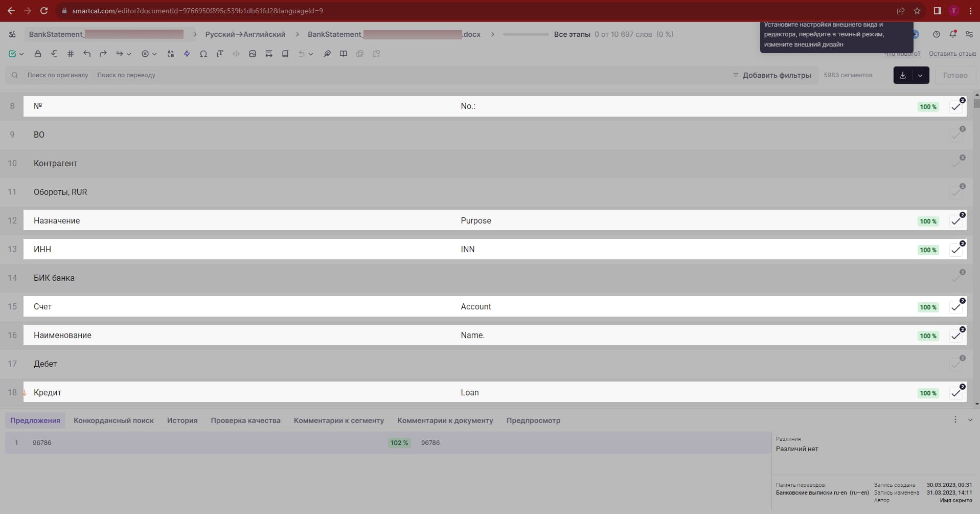Screen dimensions: 980x514
Task: Click the lock segment icon in toolbar
Action: 38,54
